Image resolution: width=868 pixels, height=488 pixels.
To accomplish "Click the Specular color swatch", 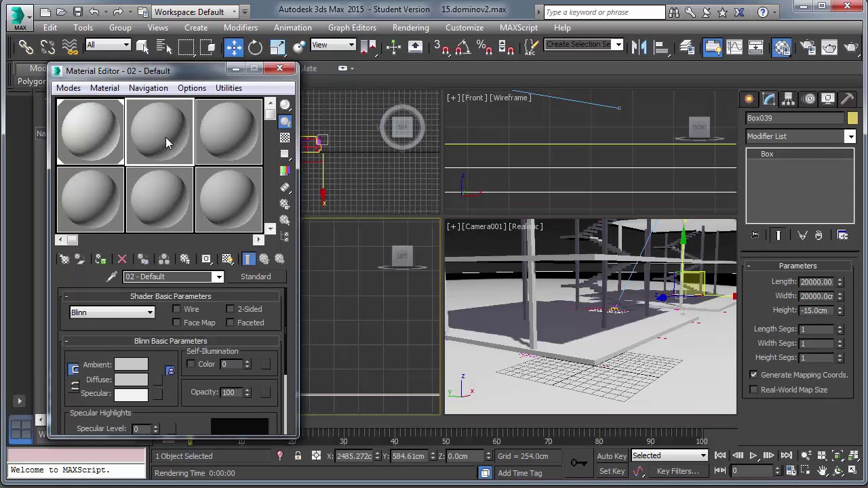I will 131,394.
